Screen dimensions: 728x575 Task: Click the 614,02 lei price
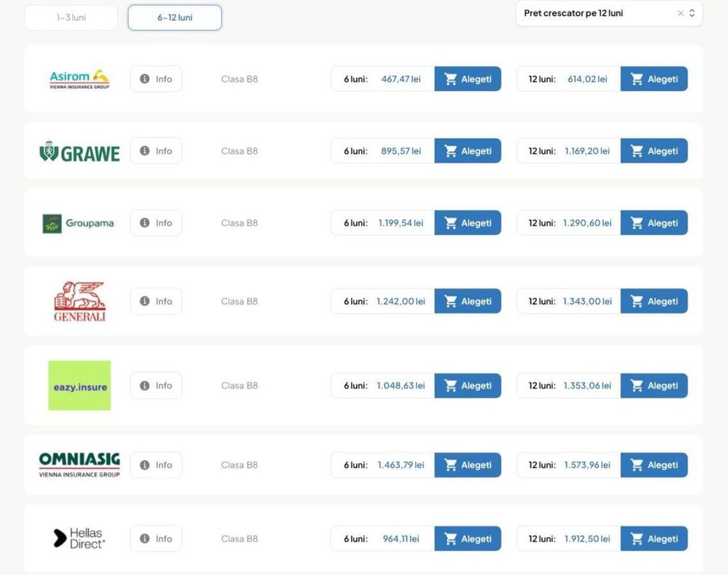587,79
